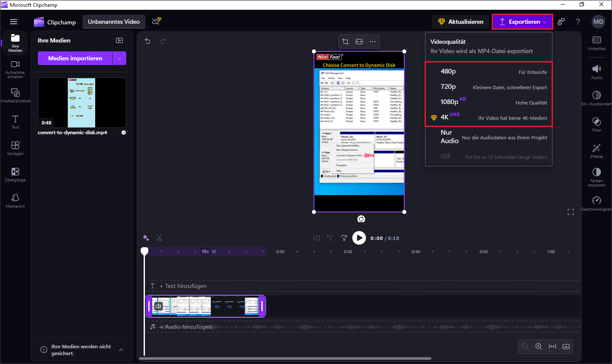Open the Untertitel captions panel
This screenshot has width=612, height=364.
597,43
